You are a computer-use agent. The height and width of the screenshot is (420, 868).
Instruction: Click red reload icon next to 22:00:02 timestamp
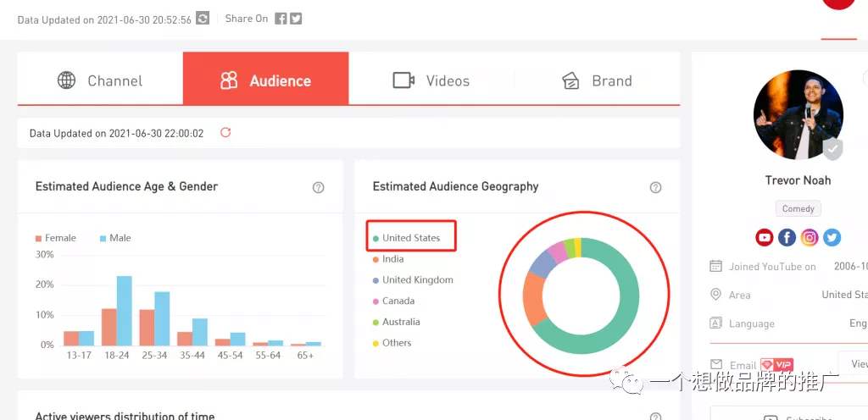225,133
